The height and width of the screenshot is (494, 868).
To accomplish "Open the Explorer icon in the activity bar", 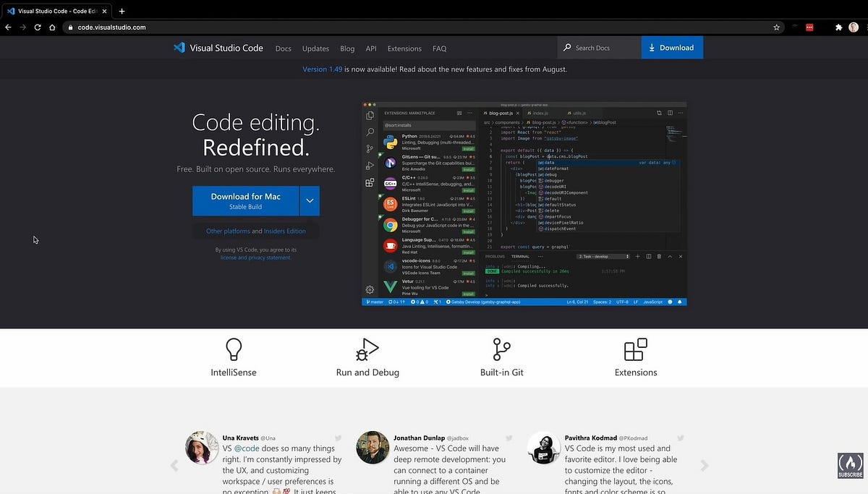I will [x=369, y=116].
